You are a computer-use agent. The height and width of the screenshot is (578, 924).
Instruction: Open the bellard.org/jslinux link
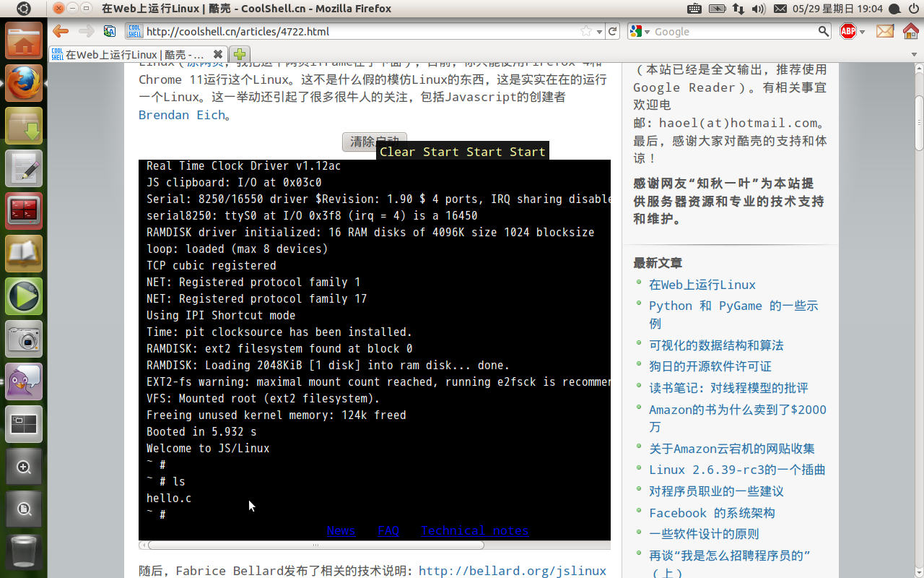click(x=513, y=571)
